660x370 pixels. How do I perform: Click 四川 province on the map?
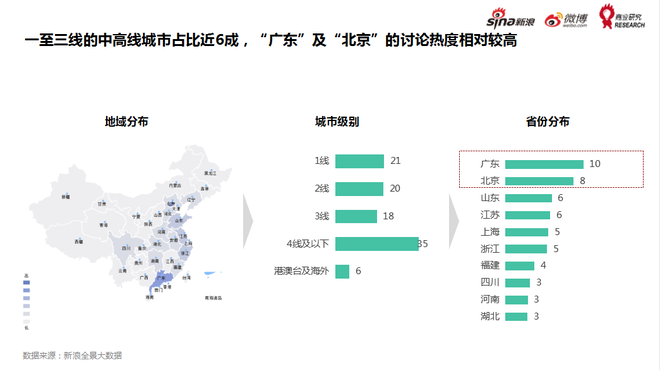pyautogui.click(x=126, y=248)
